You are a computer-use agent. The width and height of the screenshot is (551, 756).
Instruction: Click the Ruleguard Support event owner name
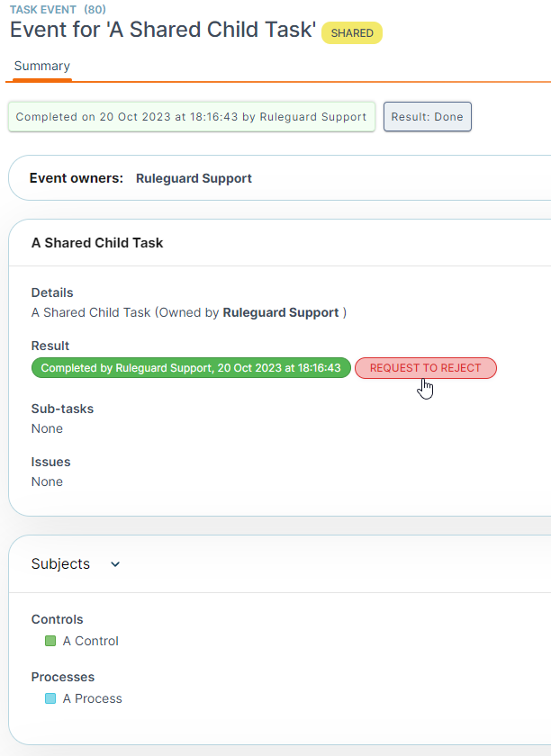194,178
